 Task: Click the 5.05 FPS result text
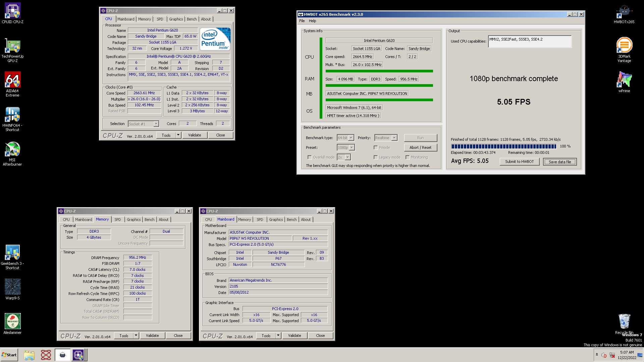tap(514, 102)
